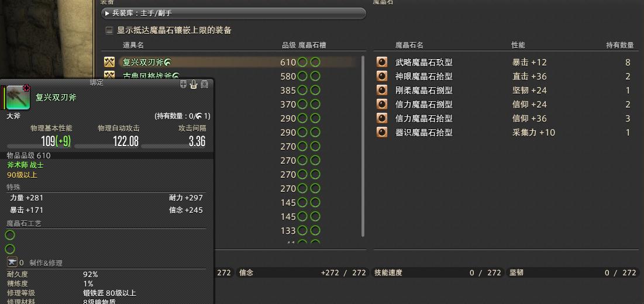Click the glamour dresser icon in the tooltip

click(x=194, y=84)
